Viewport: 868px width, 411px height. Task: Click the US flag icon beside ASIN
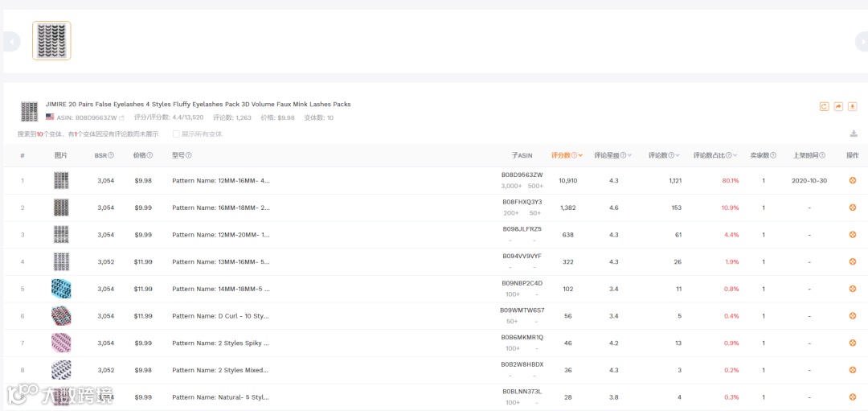click(x=50, y=117)
